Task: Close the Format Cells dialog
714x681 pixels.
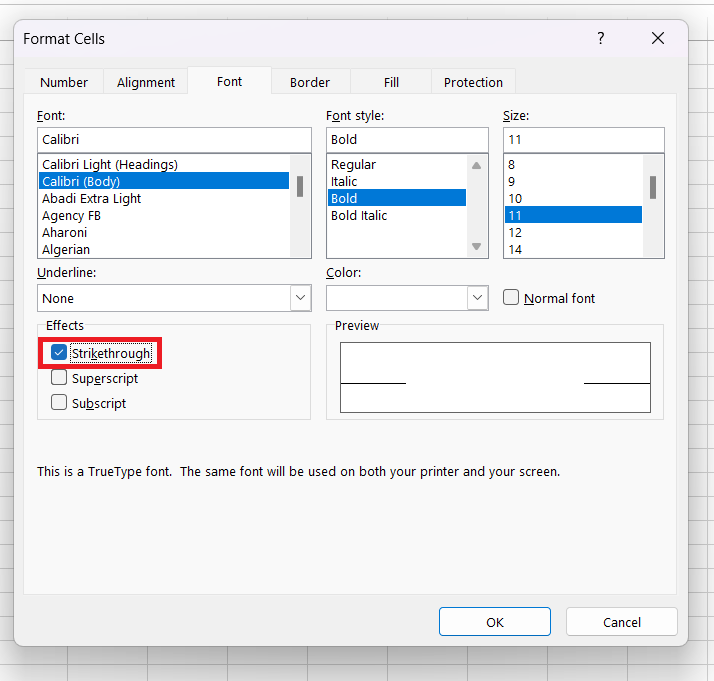Action: pyautogui.click(x=658, y=38)
